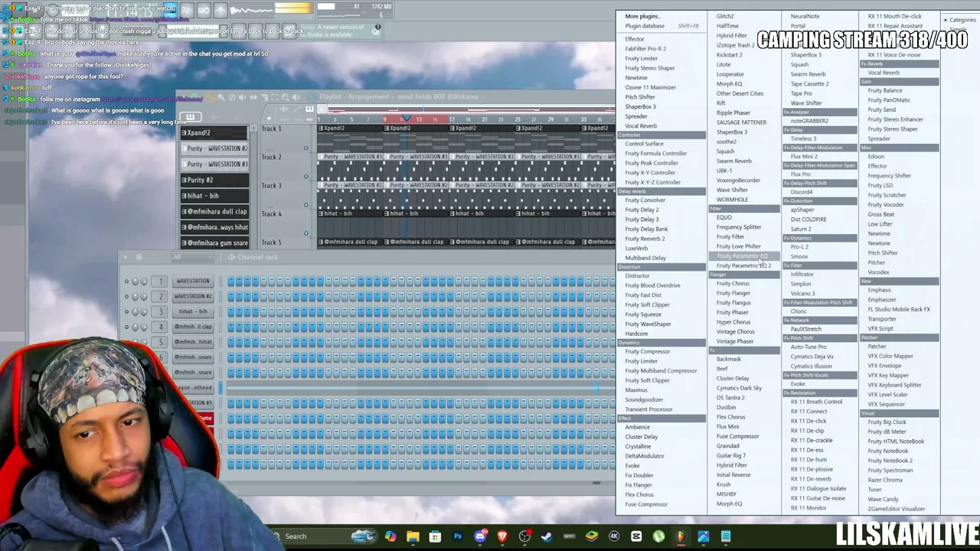Pick Auto-Tune Pro from the plugin list
This screenshot has width=980, height=551.
[808, 347]
